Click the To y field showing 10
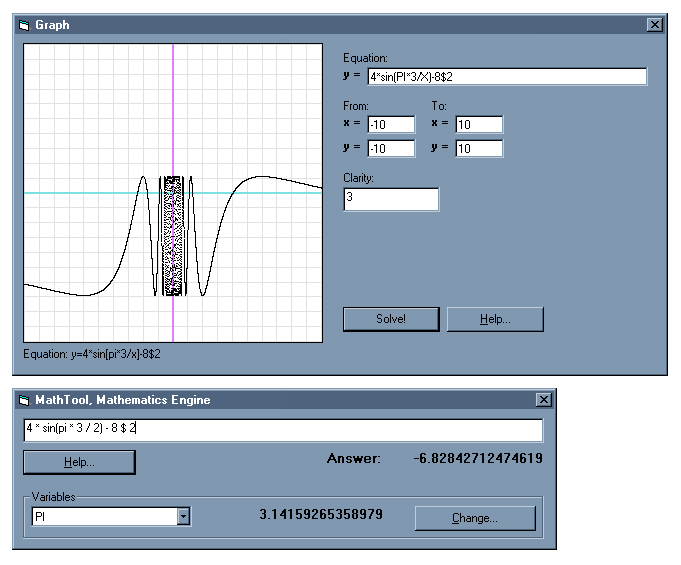681x565 pixels. (479, 149)
